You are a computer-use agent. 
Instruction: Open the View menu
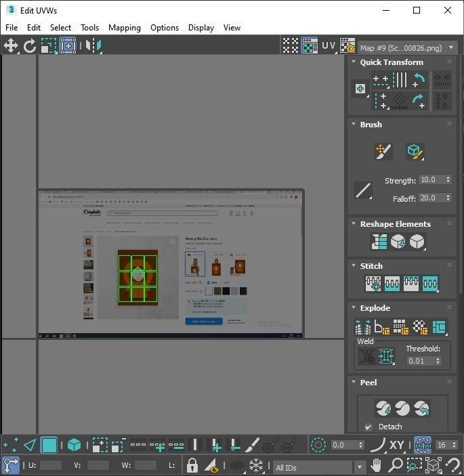point(232,28)
